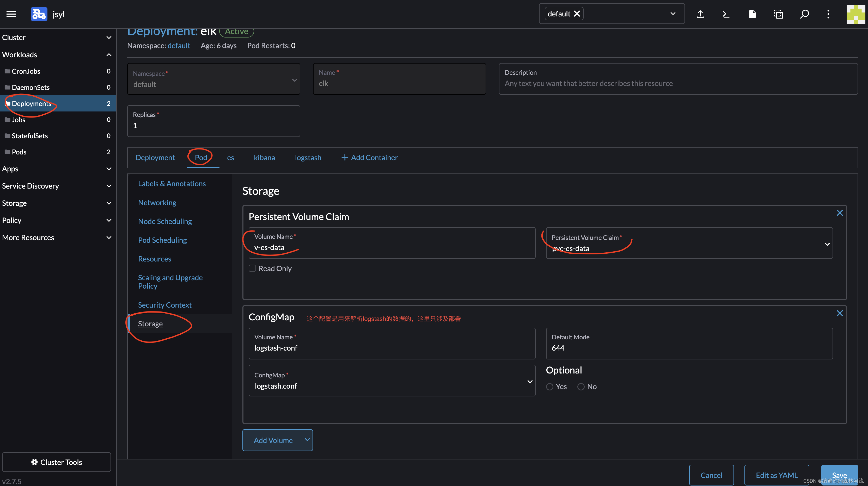Toggle the Read Only checkbox
868x486 pixels.
(x=252, y=269)
